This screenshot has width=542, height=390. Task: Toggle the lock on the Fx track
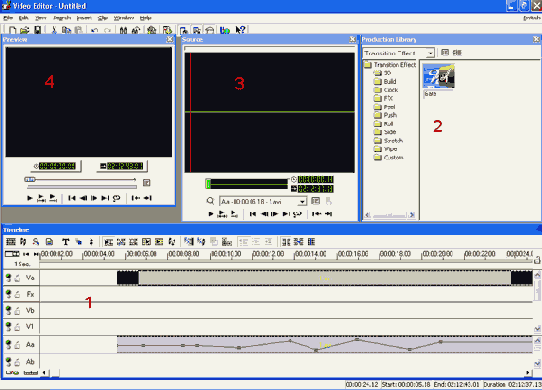[17, 294]
